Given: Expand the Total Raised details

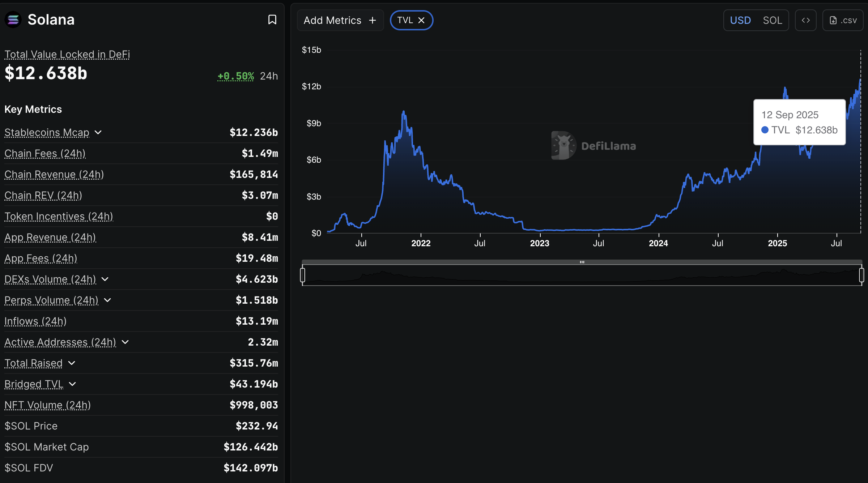Looking at the screenshot, I should tap(72, 363).
